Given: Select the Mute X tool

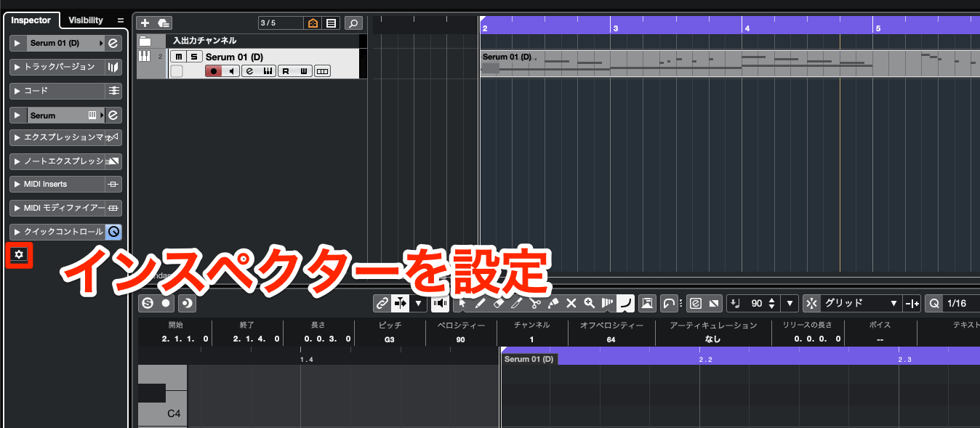Looking at the screenshot, I should [x=571, y=303].
